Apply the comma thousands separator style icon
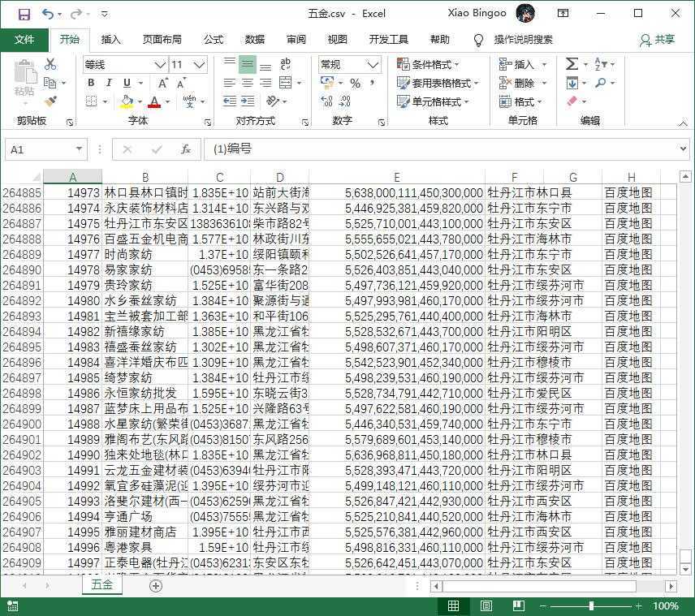The image size is (695, 616). pyautogui.click(x=372, y=83)
